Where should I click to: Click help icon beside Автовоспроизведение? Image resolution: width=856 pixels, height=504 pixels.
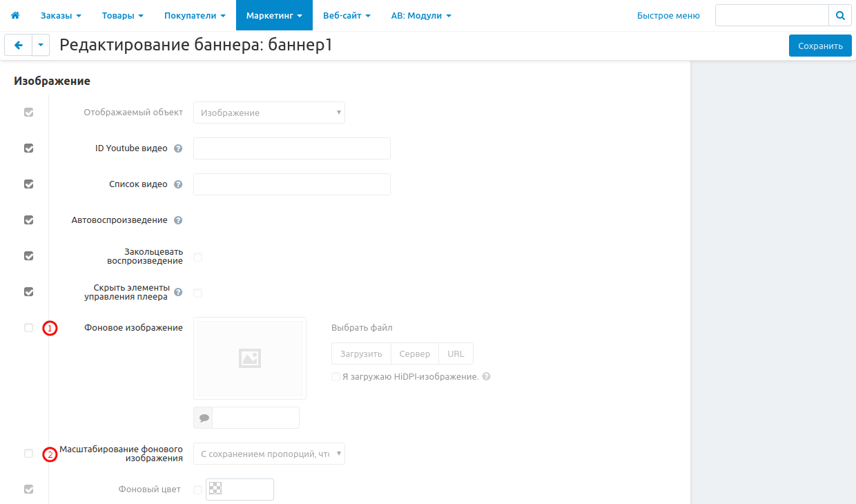[178, 220]
